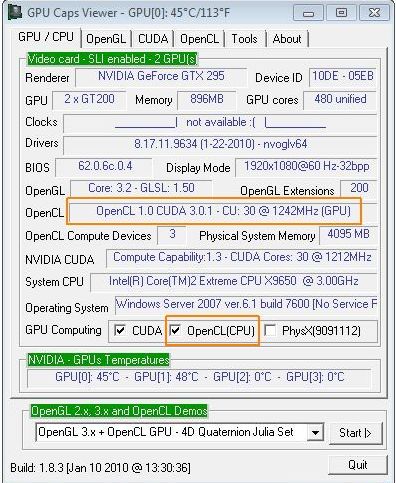The image size is (396, 483).
Task: Click the OpenGL Core: 3.2 - GLSL field
Action: [141, 189]
